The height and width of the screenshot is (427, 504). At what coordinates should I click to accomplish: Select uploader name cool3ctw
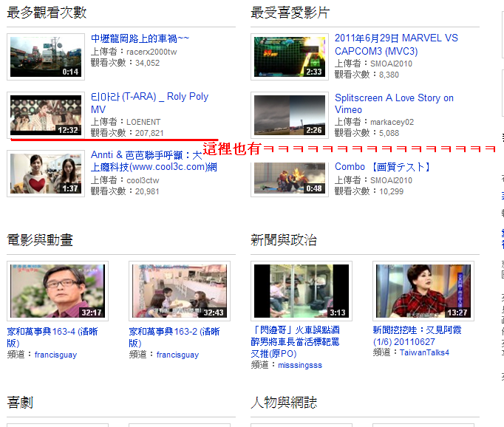click(x=143, y=180)
